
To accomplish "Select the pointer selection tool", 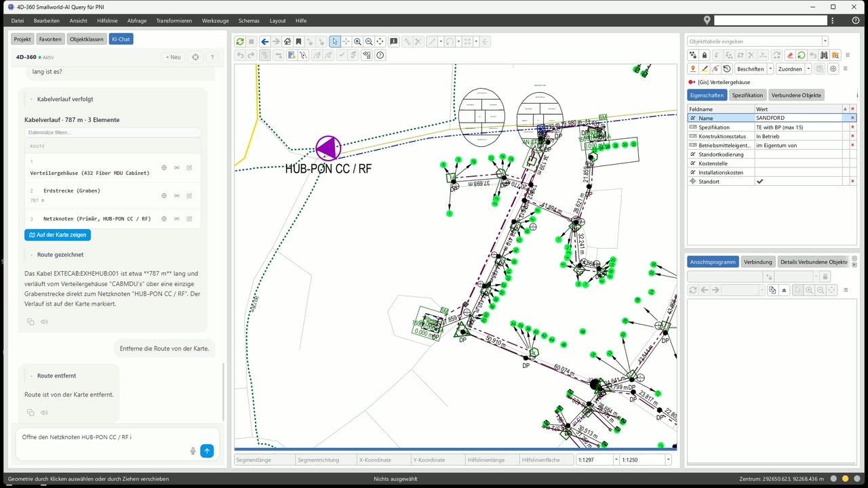I will click(x=335, y=41).
